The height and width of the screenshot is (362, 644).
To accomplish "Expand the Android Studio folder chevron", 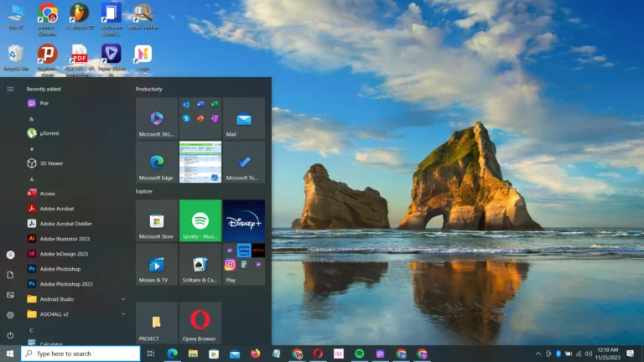I will click(x=123, y=299).
